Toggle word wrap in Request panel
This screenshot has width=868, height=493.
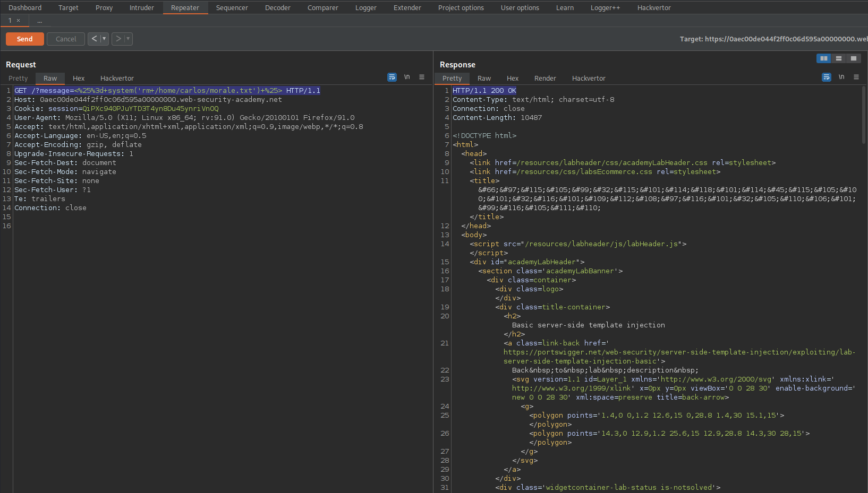(392, 77)
